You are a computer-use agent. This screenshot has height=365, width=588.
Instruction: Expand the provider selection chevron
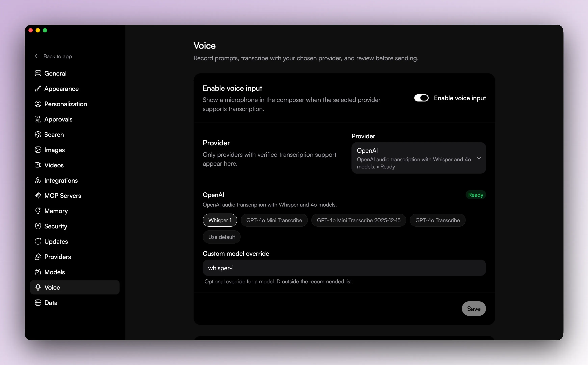point(479,158)
